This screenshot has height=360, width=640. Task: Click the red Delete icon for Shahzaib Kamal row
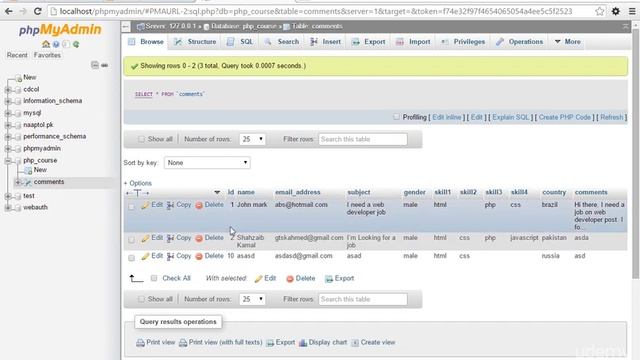199,238
